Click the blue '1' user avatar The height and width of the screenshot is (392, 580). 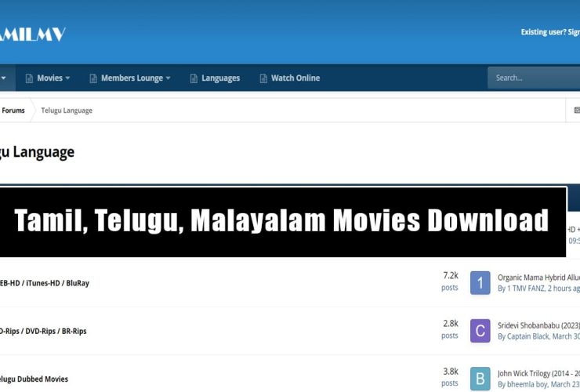(480, 283)
